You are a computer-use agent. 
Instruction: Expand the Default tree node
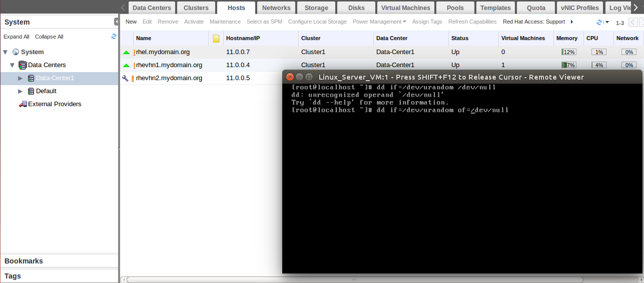21,91
